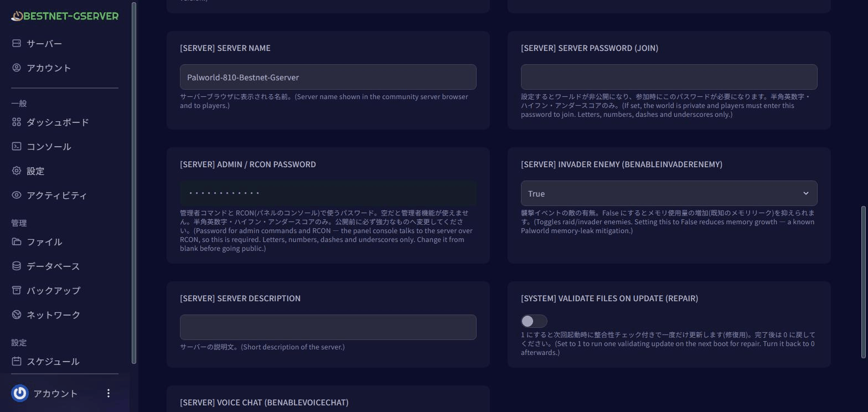Open the サーバー servers icon

(17, 43)
